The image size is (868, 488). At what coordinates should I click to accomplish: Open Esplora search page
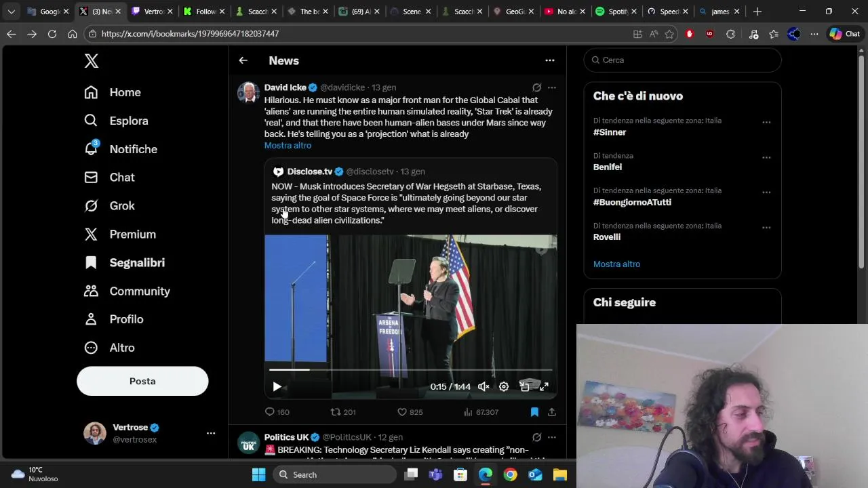tap(116, 121)
